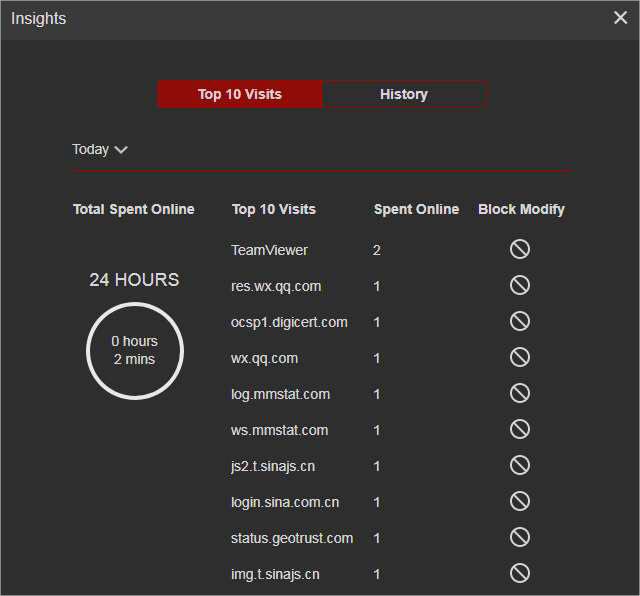Click the Insights title text
Screen dimensions: 640x596
[38, 19]
